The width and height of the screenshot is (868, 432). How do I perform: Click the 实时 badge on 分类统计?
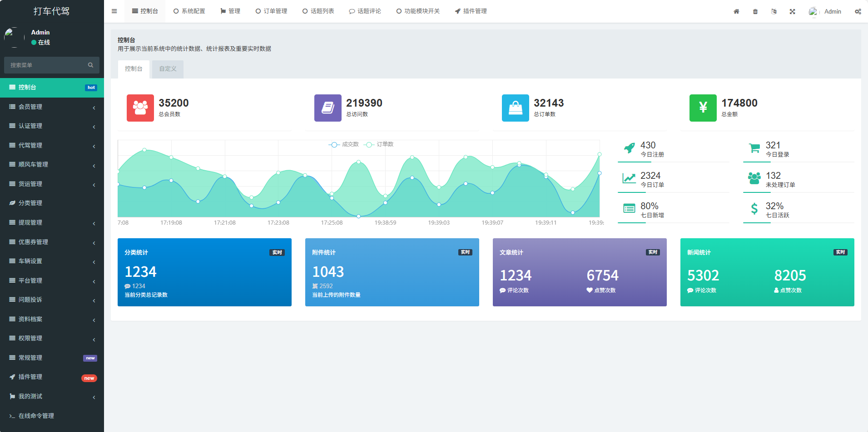click(x=277, y=252)
